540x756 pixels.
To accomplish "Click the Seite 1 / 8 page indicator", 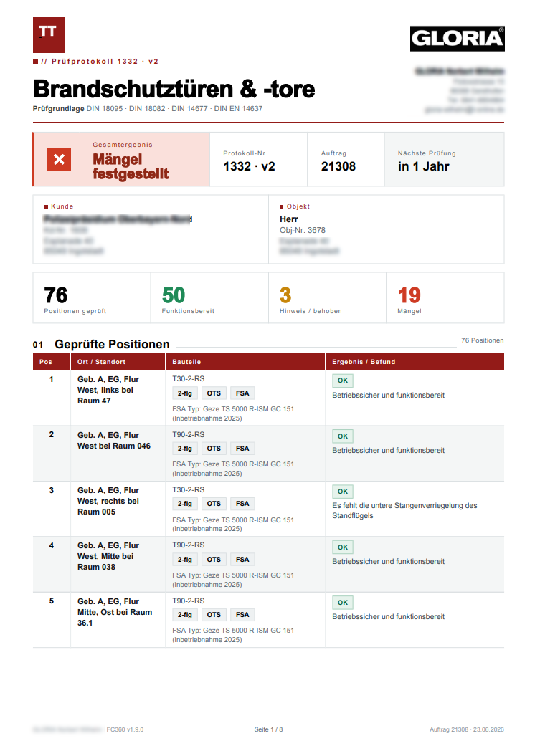I will click(x=268, y=729).
